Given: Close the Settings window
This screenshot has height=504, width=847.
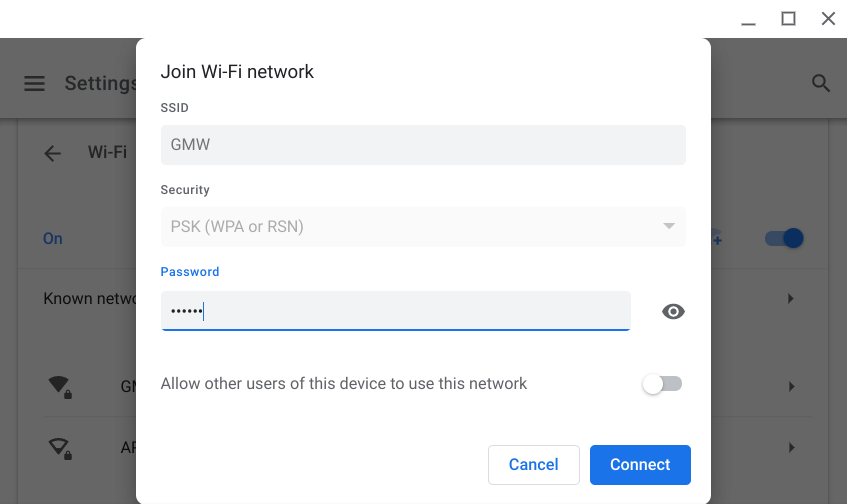Looking at the screenshot, I should click(x=828, y=18).
